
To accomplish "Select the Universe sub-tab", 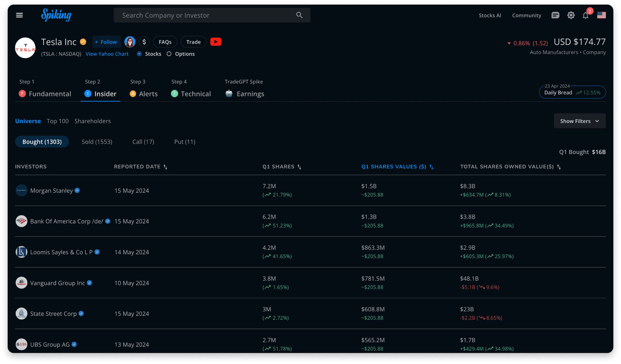I will pyautogui.click(x=28, y=121).
